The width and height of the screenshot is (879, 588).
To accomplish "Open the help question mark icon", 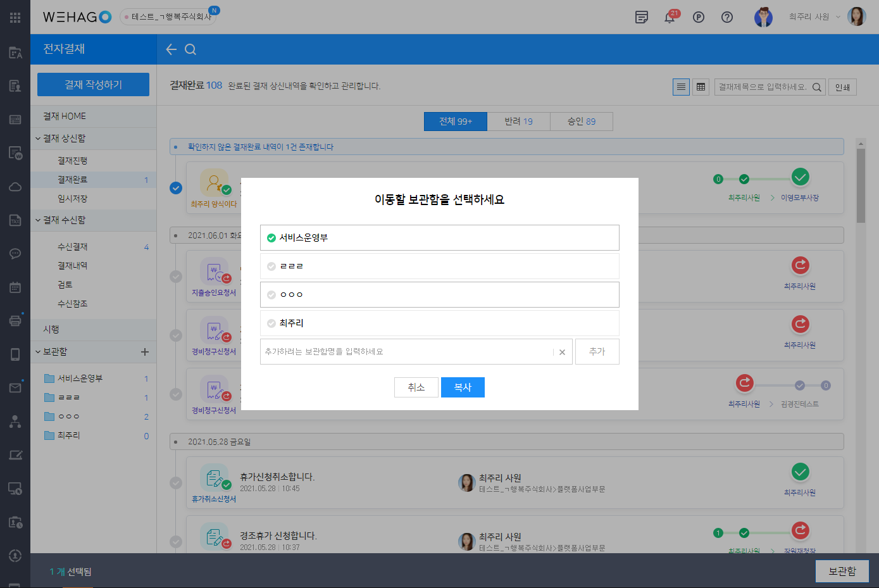I will [727, 17].
